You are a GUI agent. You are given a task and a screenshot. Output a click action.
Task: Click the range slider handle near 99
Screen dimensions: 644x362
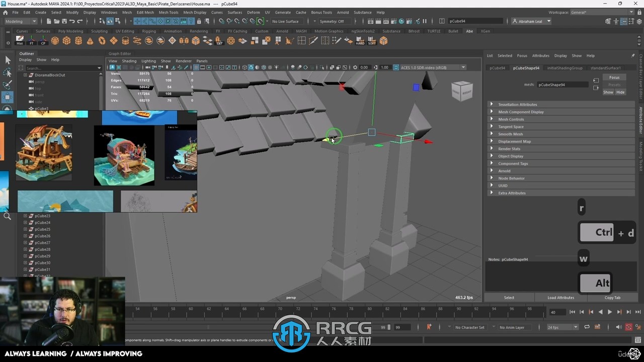click(389, 327)
